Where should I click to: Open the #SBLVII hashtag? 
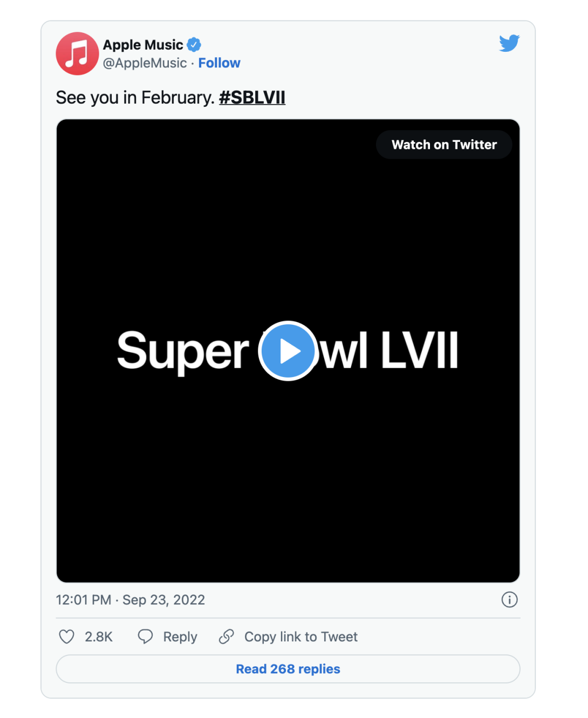click(252, 97)
